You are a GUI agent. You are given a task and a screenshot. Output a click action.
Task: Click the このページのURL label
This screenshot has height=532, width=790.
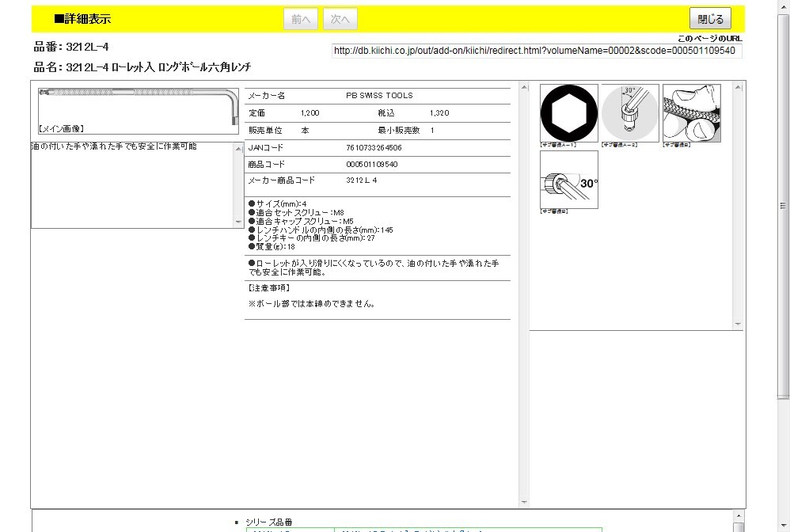pos(709,38)
